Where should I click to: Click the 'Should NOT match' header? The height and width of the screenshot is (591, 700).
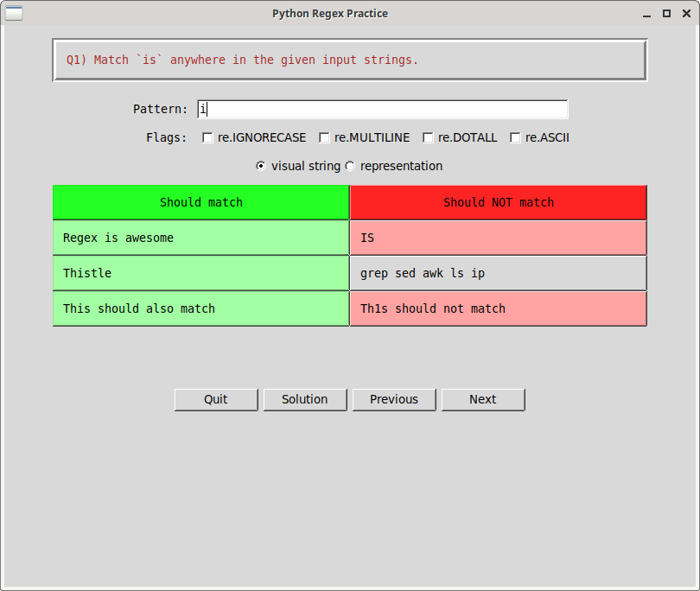coord(499,203)
